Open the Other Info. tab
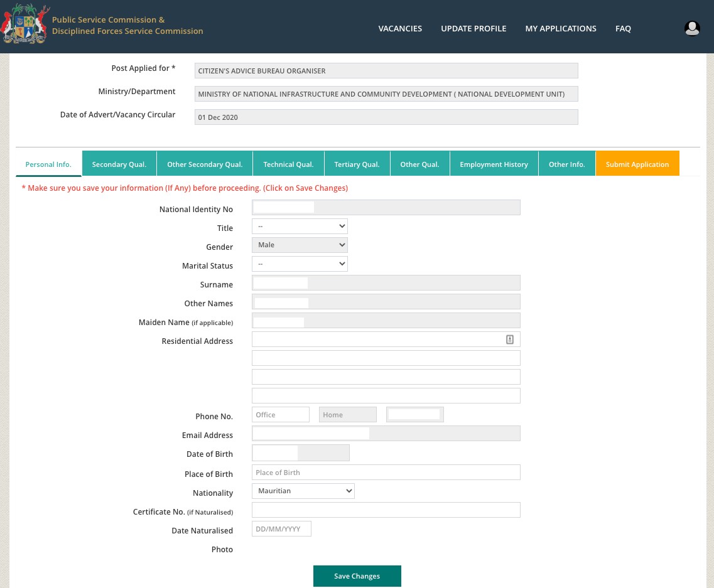 (567, 163)
